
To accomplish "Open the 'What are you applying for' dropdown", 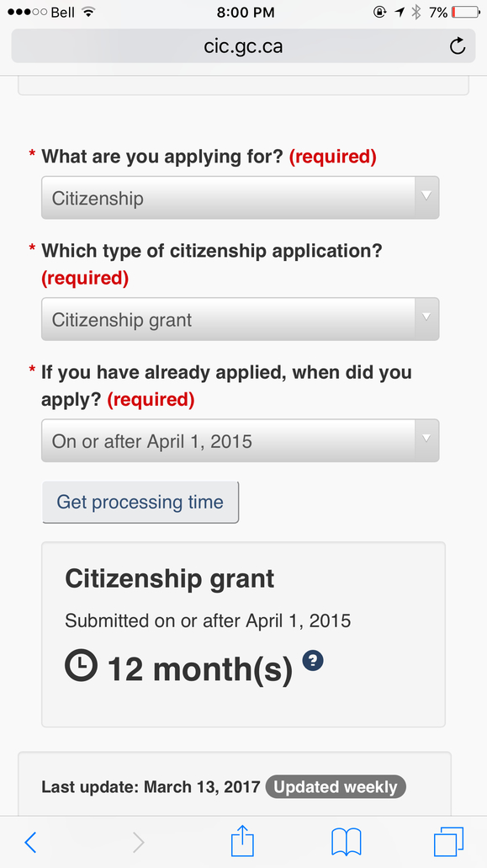I will click(241, 198).
